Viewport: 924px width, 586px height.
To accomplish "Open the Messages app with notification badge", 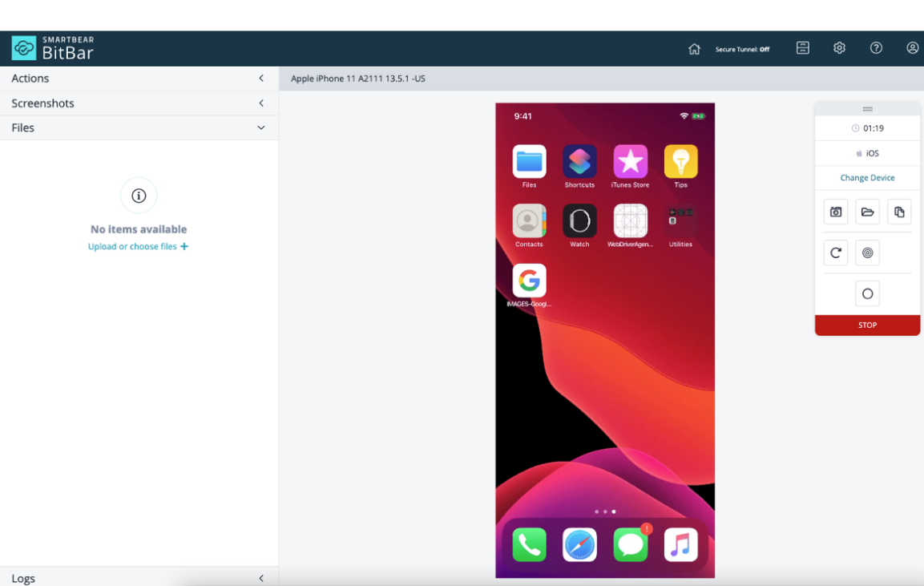I will coord(630,544).
